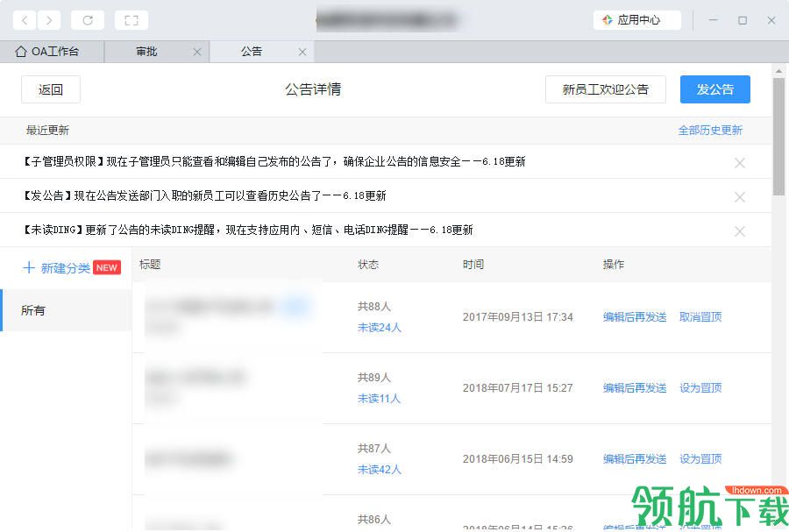Image resolution: width=789 pixels, height=532 pixels.
Task: Dismiss the 发公告 update notice
Action: [740, 197]
